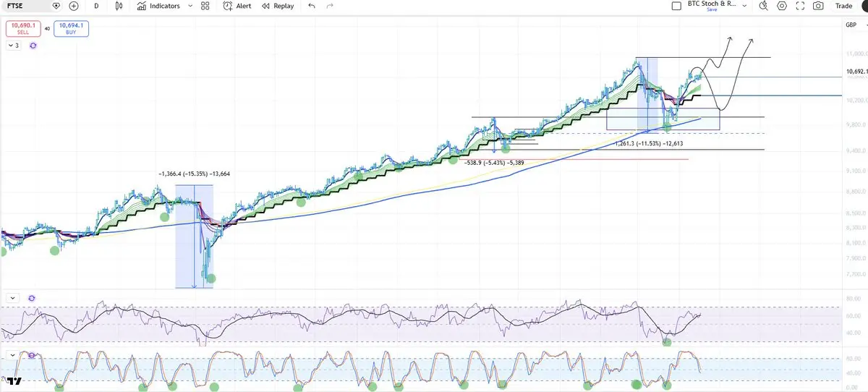Enter fullscreen mode
Image resolution: width=868 pixels, height=392 pixels.
800,6
